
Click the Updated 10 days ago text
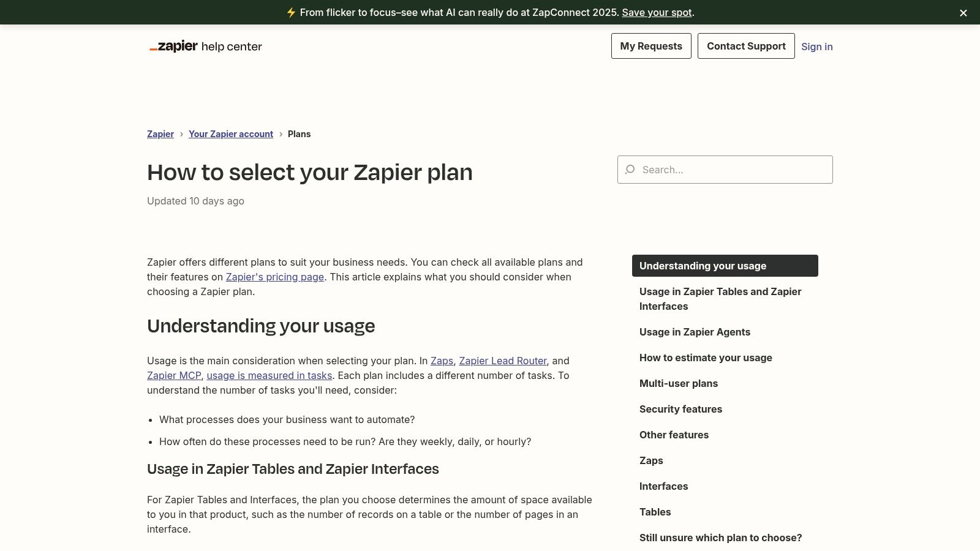[195, 201]
